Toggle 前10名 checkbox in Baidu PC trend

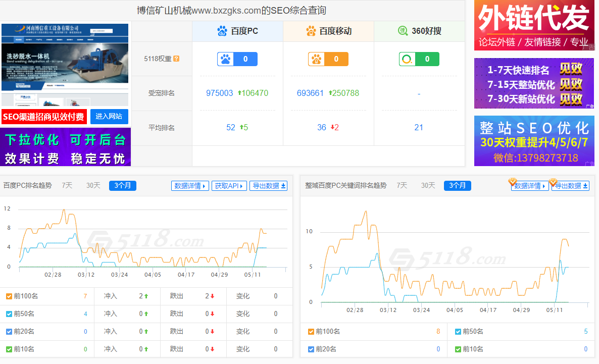coord(9,349)
